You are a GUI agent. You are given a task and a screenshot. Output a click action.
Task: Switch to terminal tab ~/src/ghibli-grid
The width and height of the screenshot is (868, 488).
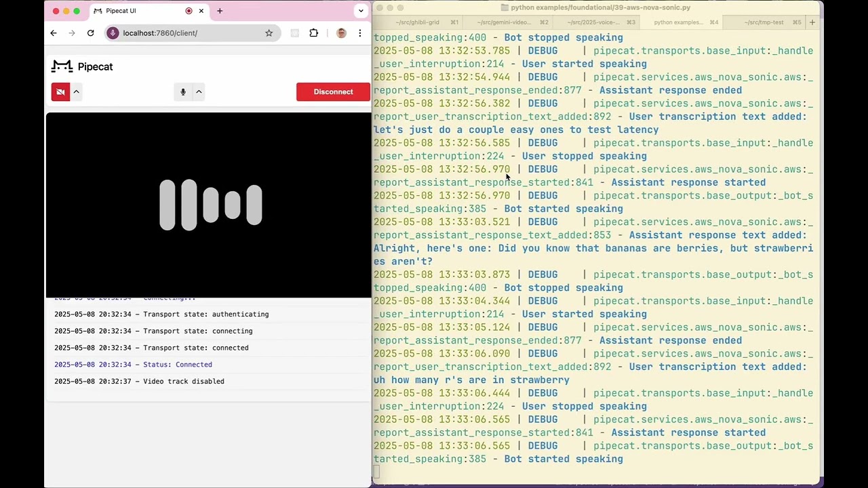pyautogui.click(x=416, y=22)
